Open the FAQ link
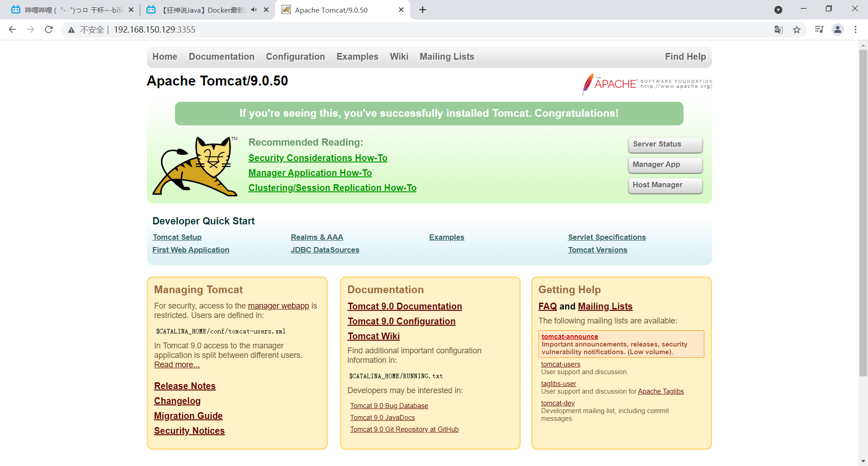The width and height of the screenshot is (868, 466). coord(547,306)
